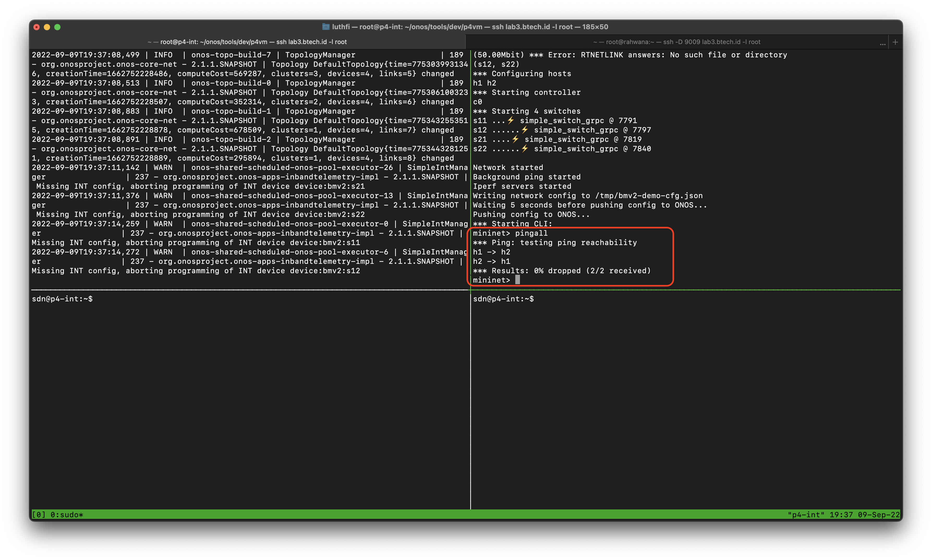Click the 'h1 -> h2' ping line
The image size is (932, 560).
click(491, 252)
